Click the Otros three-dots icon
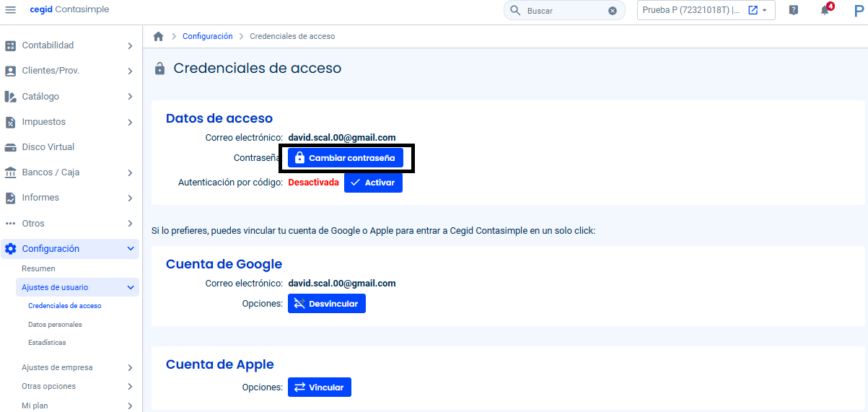 click(10, 224)
